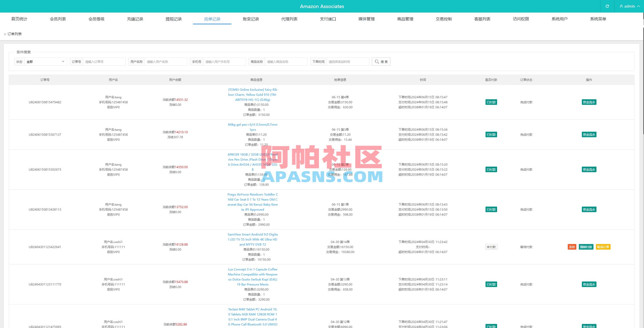Open the 状态 dropdown showing 全部
Image resolution: width=644 pixels, height=328 pixels.
[x=45, y=61]
